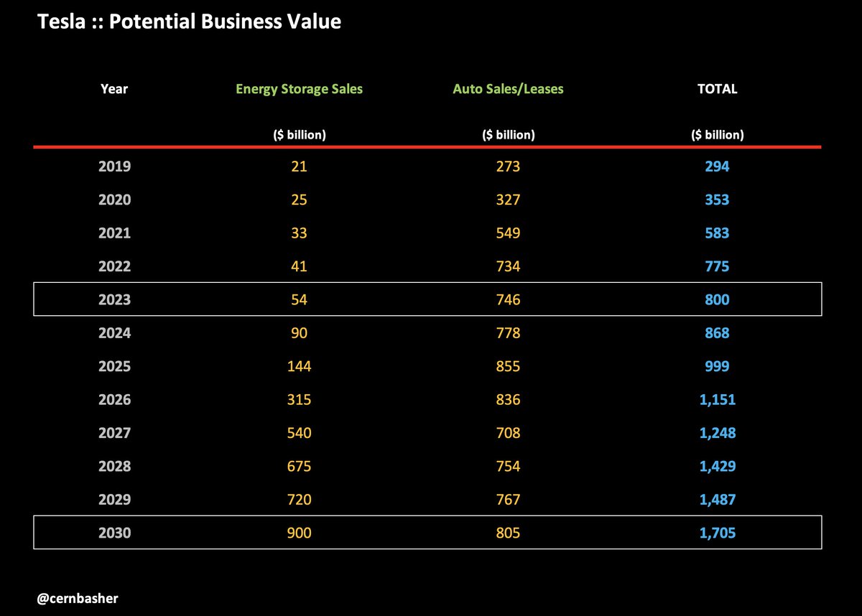Click the '($ billion)' label under TOTAL

(717, 134)
